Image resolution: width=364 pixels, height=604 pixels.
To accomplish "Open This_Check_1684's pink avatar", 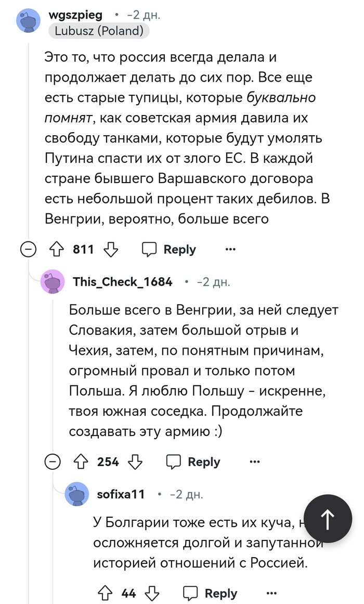I will pyautogui.click(x=53, y=282).
